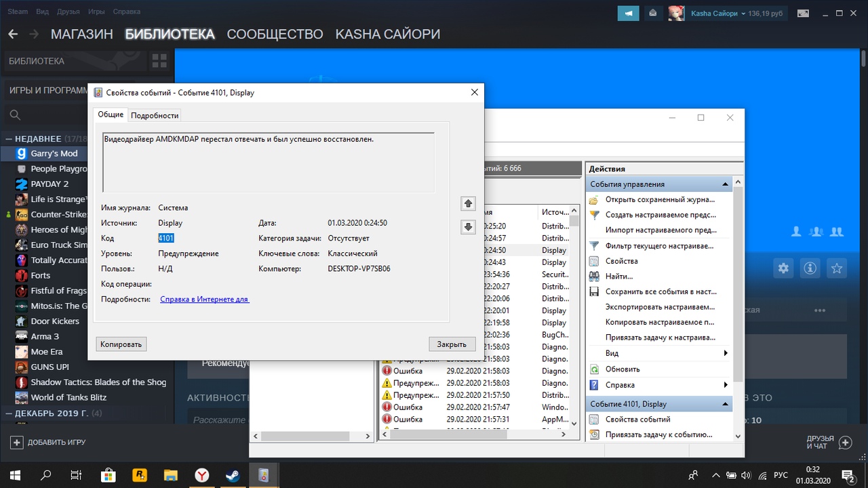Viewport: 868px width, 488px height.
Task: Switch to Общие tab in event properties
Action: point(111,115)
